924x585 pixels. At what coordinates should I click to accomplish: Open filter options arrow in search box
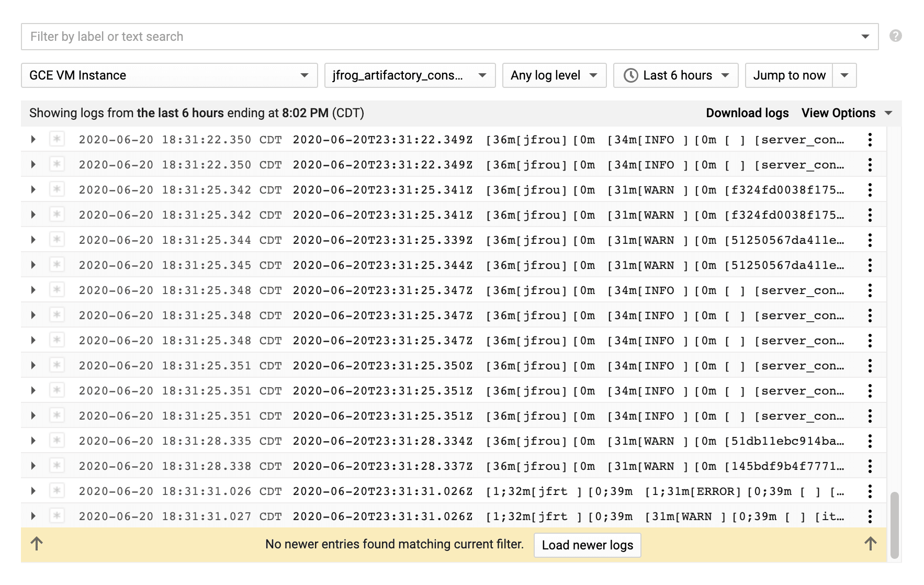[865, 37]
